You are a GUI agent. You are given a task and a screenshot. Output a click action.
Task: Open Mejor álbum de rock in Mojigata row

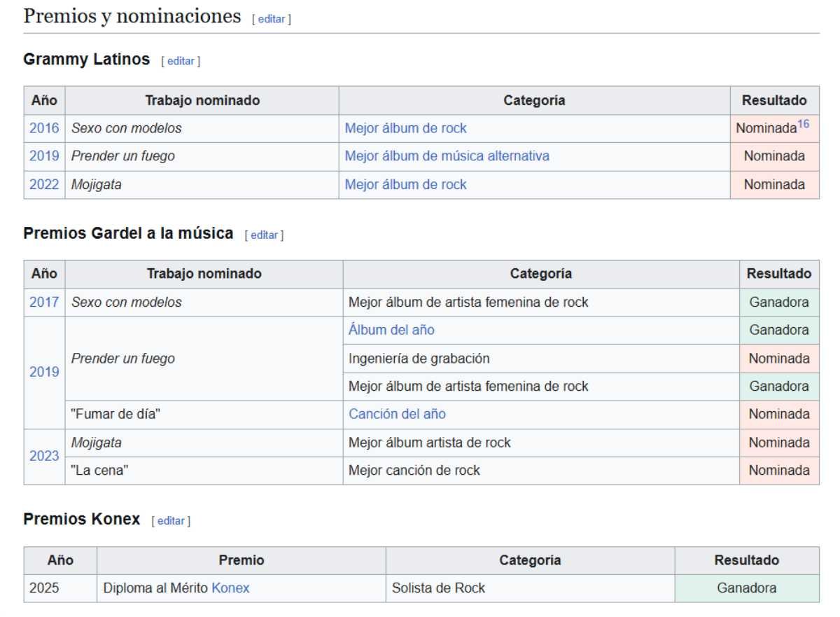click(405, 185)
